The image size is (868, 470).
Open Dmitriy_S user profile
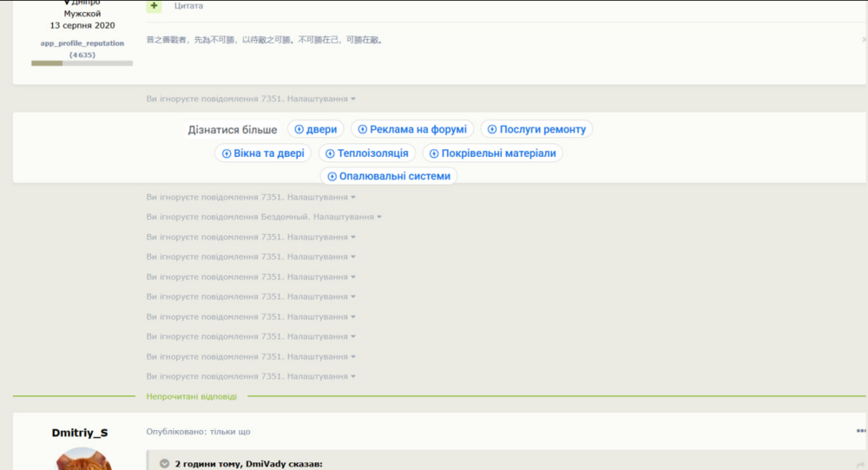point(80,433)
